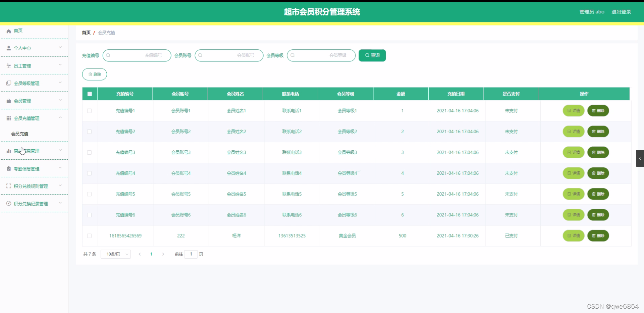Click the trash icon on the 删除 button
The image size is (644, 313).
pyautogui.click(x=89, y=74)
